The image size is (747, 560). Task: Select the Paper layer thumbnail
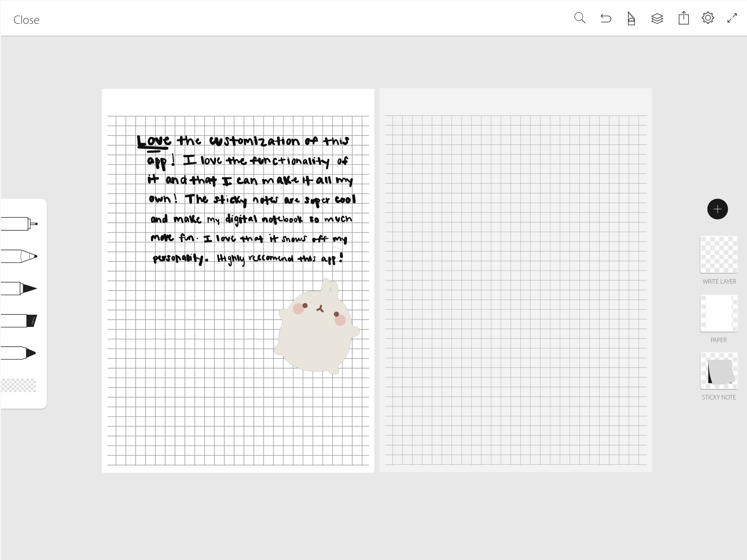pyautogui.click(x=719, y=313)
